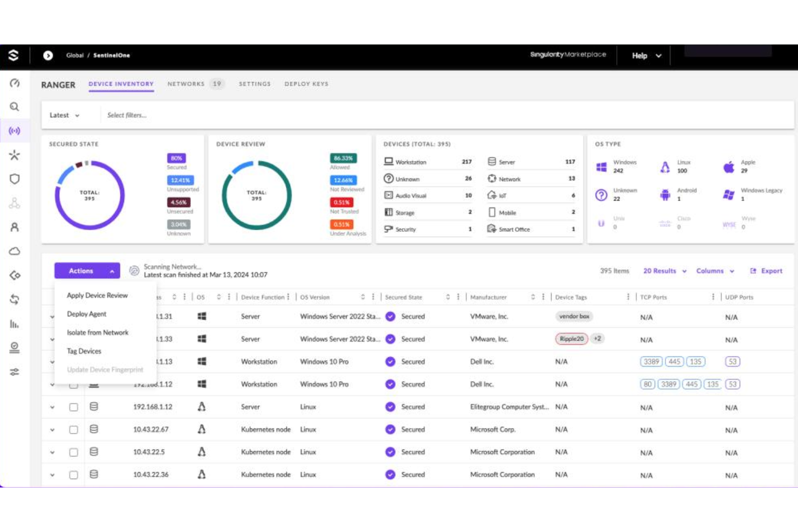Select Isolate from Network in Actions menu
798x532 pixels.
click(x=97, y=333)
